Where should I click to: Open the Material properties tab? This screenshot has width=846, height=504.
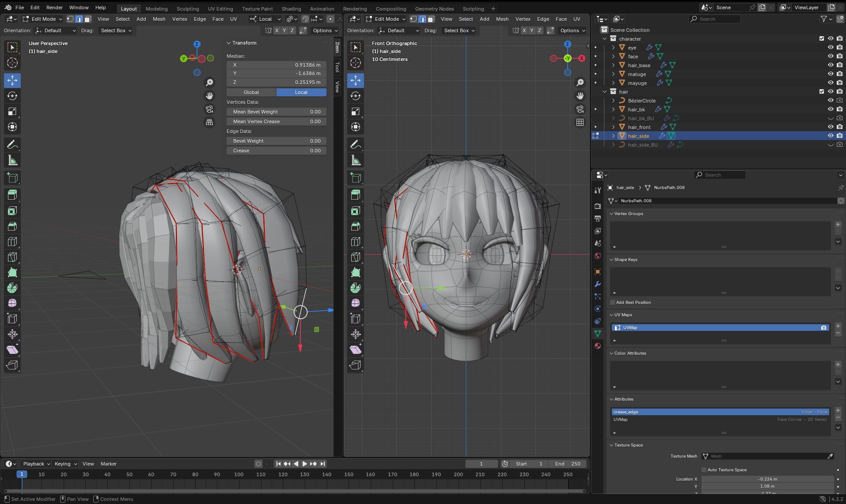(x=598, y=346)
